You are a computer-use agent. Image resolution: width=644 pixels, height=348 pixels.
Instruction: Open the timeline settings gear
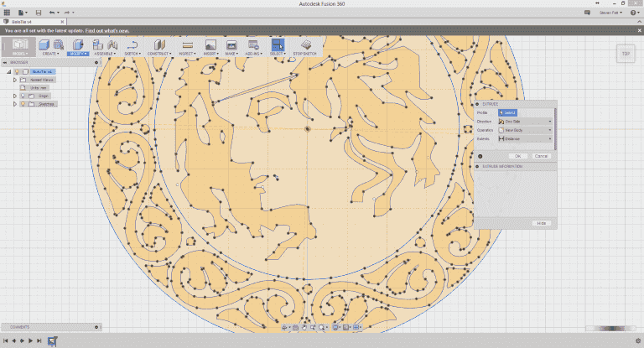[x=638, y=340]
